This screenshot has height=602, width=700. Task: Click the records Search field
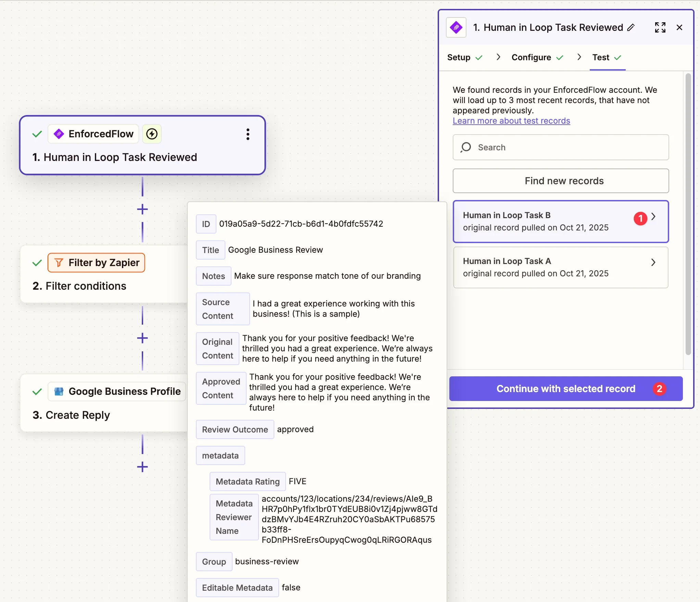[x=560, y=147]
